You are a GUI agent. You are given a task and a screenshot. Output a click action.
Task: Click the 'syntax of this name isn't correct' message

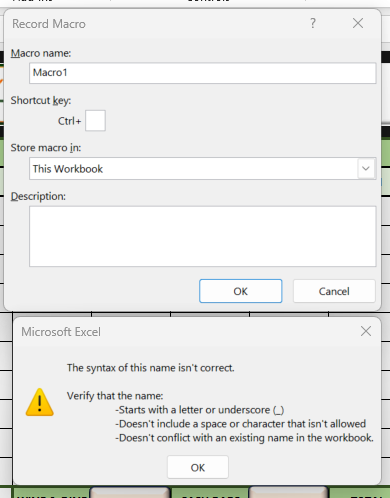(x=151, y=368)
